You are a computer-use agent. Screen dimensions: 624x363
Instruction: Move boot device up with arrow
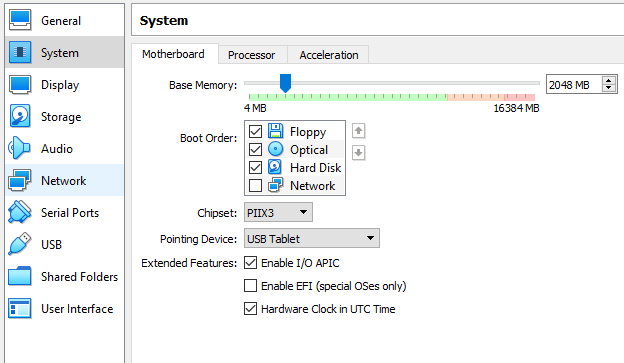click(359, 131)
